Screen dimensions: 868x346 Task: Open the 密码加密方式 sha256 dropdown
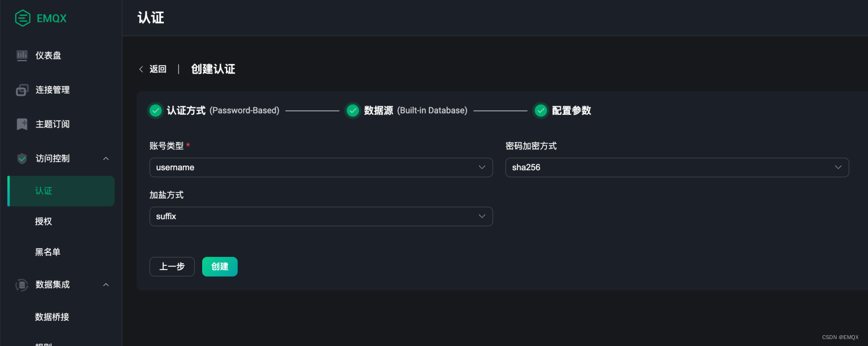(677, 167)
